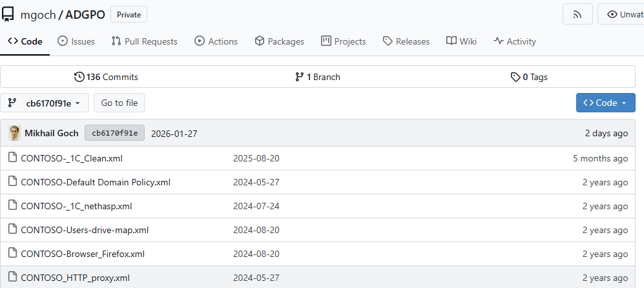Click the repository icon beside mgoch
The image size is (644, 288).
coord(7,14)
